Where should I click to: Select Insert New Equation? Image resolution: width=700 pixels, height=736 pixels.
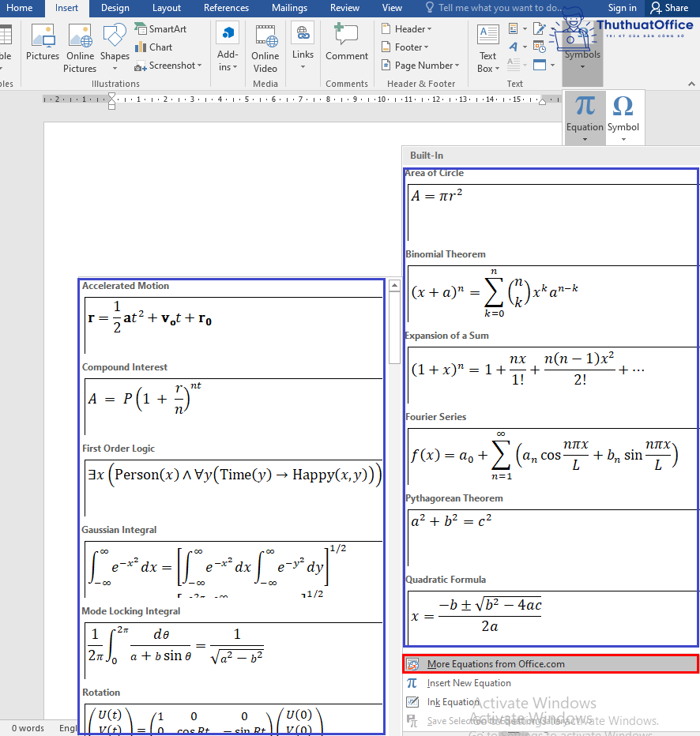tap(469, 683)
